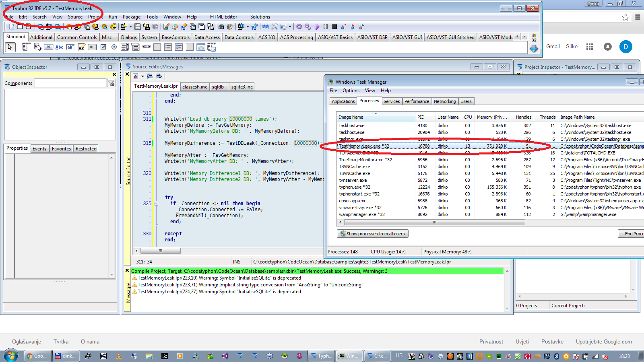This screenshot has height=362, width=644.
Task: Click the binoculars find icon in toolbar
Action: click(221, 27)
